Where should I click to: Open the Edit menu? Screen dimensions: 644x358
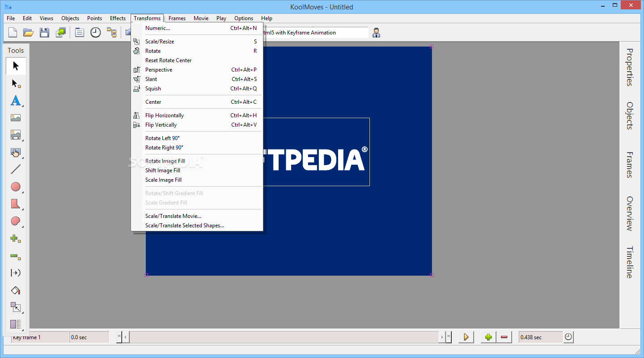pyautogui.click(x=27, y=18)
